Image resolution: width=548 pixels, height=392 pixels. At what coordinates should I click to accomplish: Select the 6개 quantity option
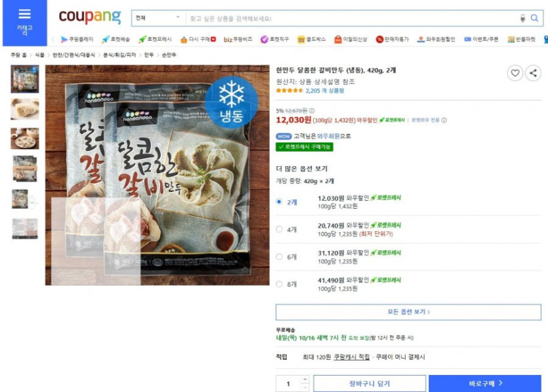[279, 257]
